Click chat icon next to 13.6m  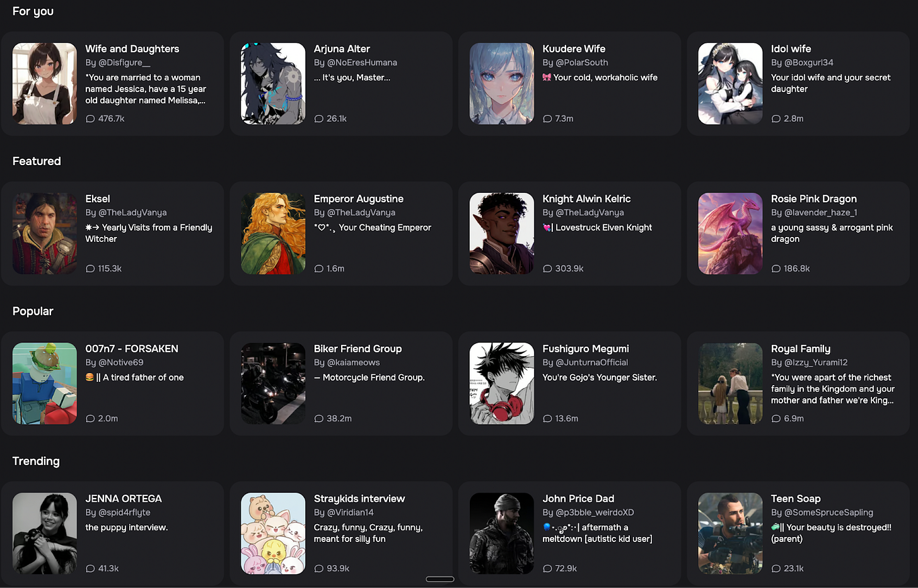pyautogui.click(x=547, y=418)
